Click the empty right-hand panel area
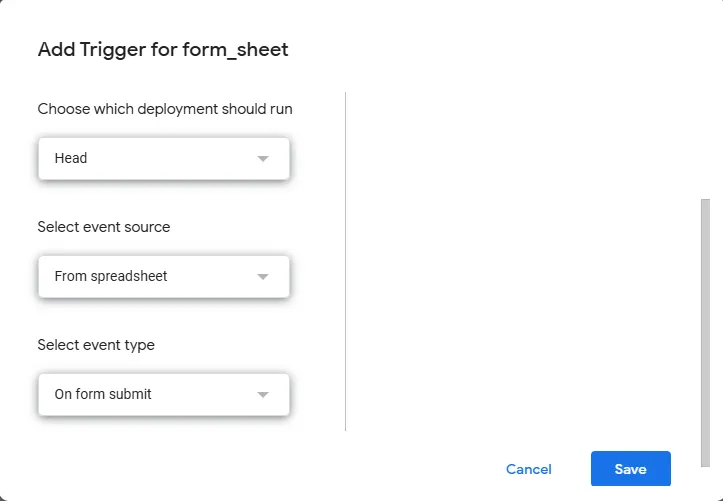This screenshot has height=501, width=723. click(520, 260)
